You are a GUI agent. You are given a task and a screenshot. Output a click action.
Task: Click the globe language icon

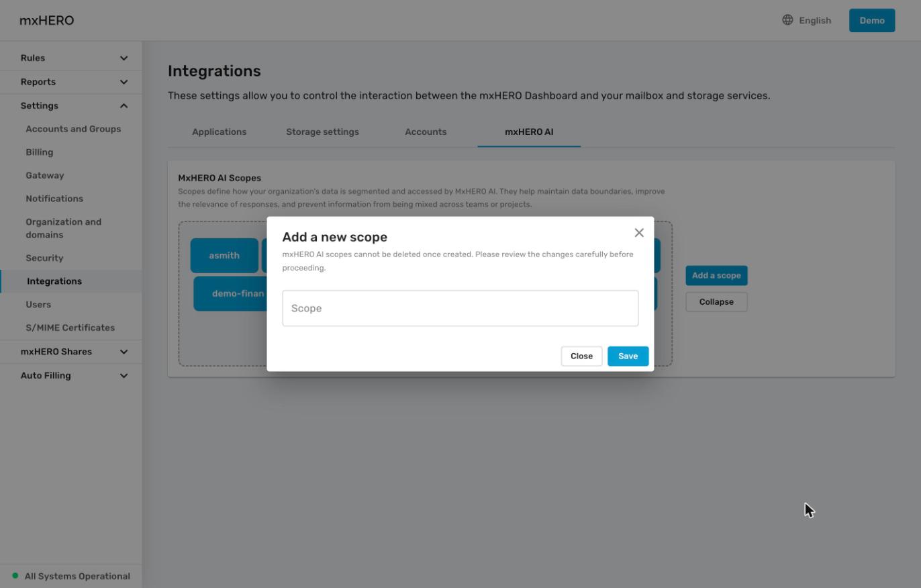click(787, 20)
